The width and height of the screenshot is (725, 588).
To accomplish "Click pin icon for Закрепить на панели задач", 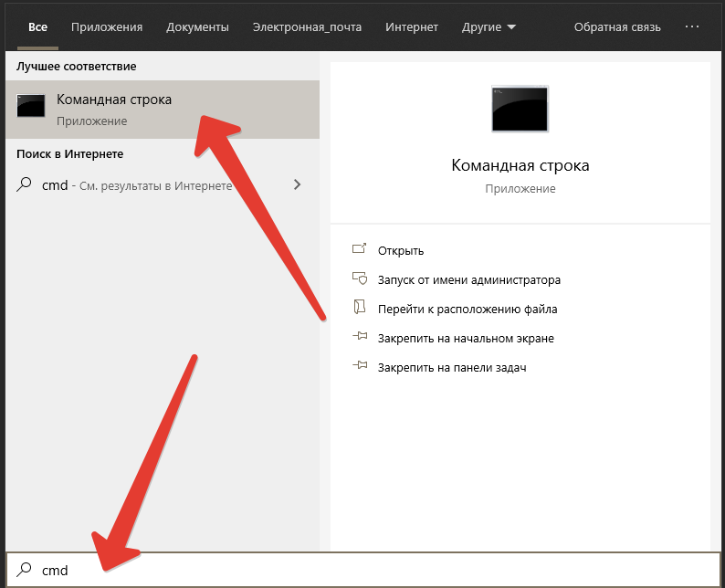I will tap(359, 367).
